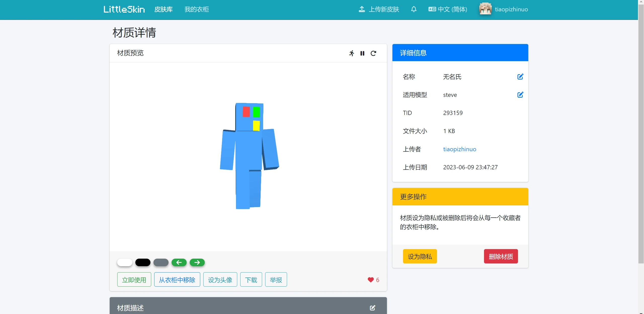Show previous preview with left arrow
644x314 pixels.
179,262
